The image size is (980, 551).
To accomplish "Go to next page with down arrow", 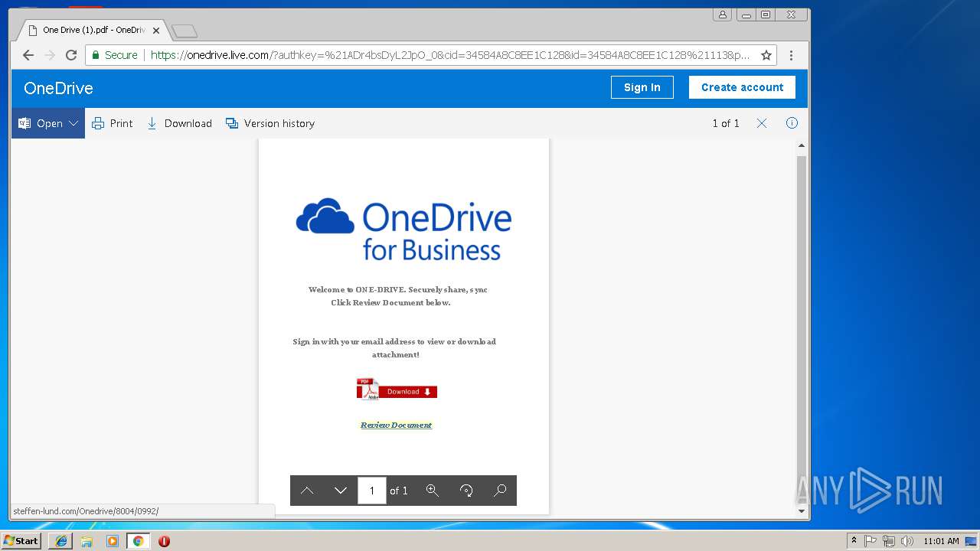I will point(341,491).
